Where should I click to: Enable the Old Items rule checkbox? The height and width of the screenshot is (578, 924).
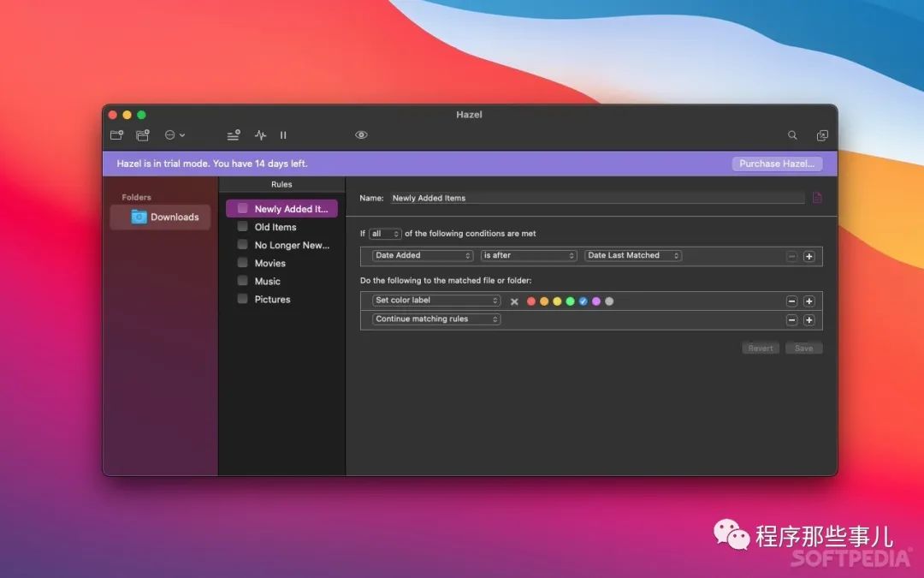(242, 226)
